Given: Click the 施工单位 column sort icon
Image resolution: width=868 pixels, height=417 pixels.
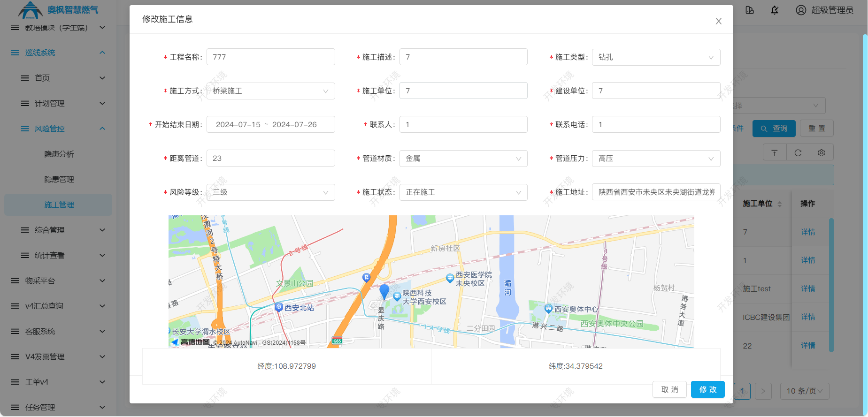Looking at the screenshot, I should point(780,204).
